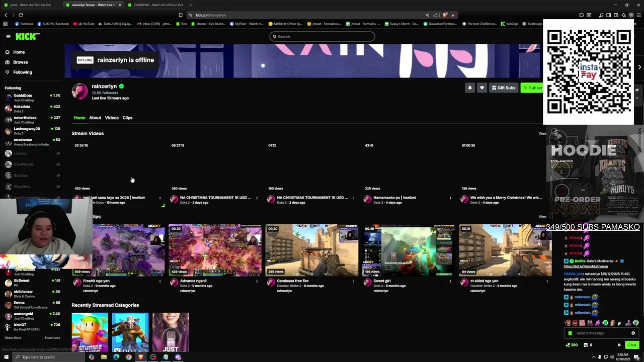Play the 'Sweet girl' clip

coord(409,250)
